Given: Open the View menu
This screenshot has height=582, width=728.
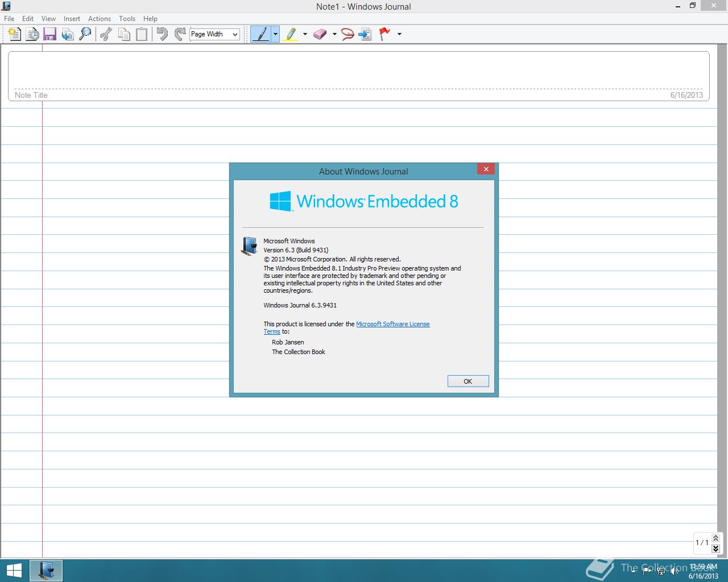Looking at the screenshot, I should click(x=48, y=19).
